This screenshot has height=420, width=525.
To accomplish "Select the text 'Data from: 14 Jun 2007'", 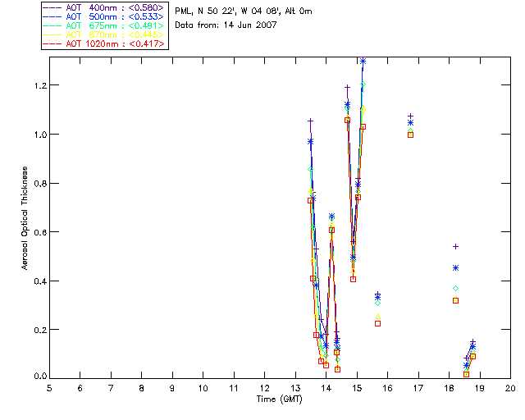I will (226, 25).
